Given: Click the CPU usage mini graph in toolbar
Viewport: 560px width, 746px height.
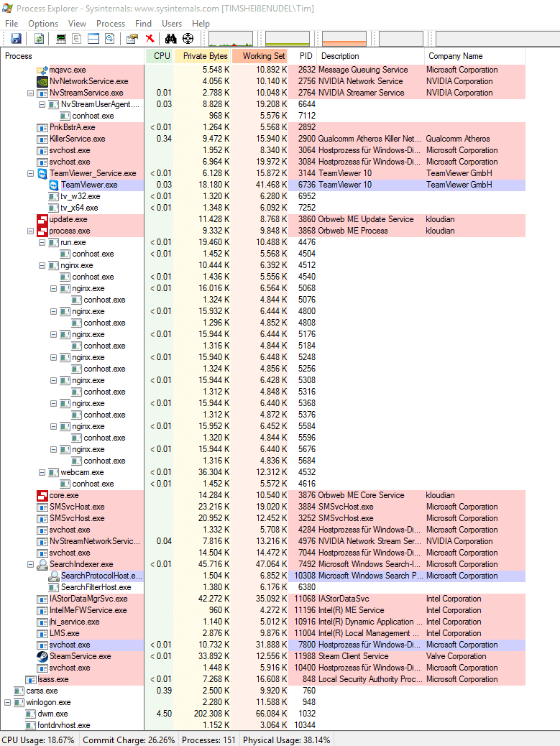Looking at the screenshot, I should [231, 39].
